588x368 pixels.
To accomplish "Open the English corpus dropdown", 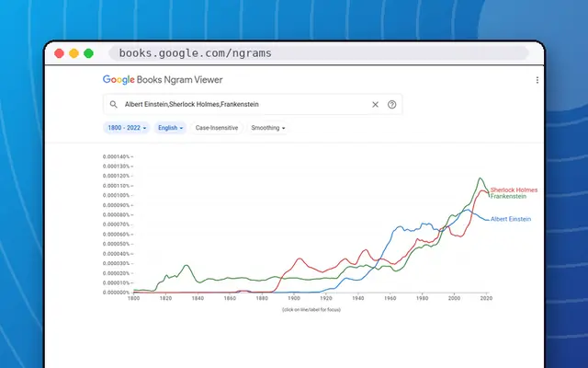I will click(x=170, y=128).
